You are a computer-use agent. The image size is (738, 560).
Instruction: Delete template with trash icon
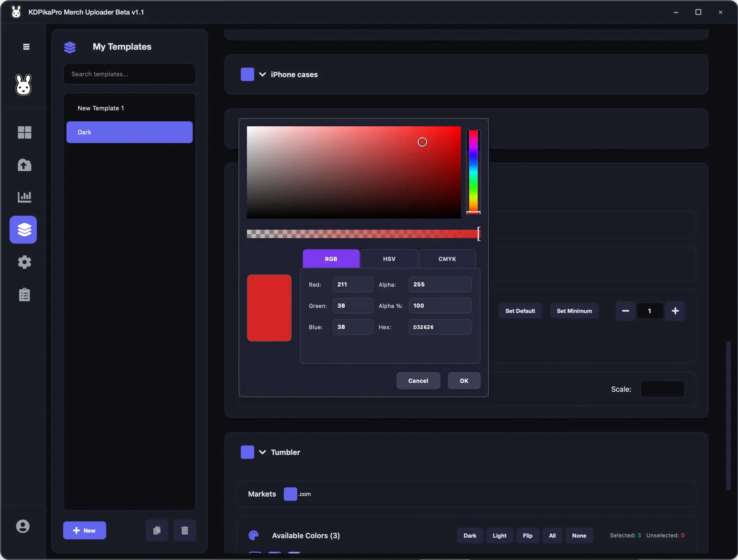point(184,530)
